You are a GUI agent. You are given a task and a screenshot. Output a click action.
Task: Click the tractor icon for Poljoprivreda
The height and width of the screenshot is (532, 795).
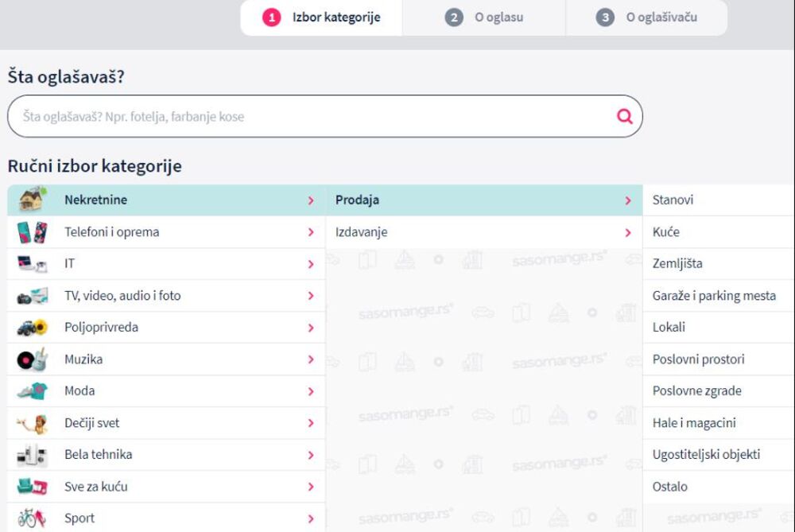click(x=33, y=328)
